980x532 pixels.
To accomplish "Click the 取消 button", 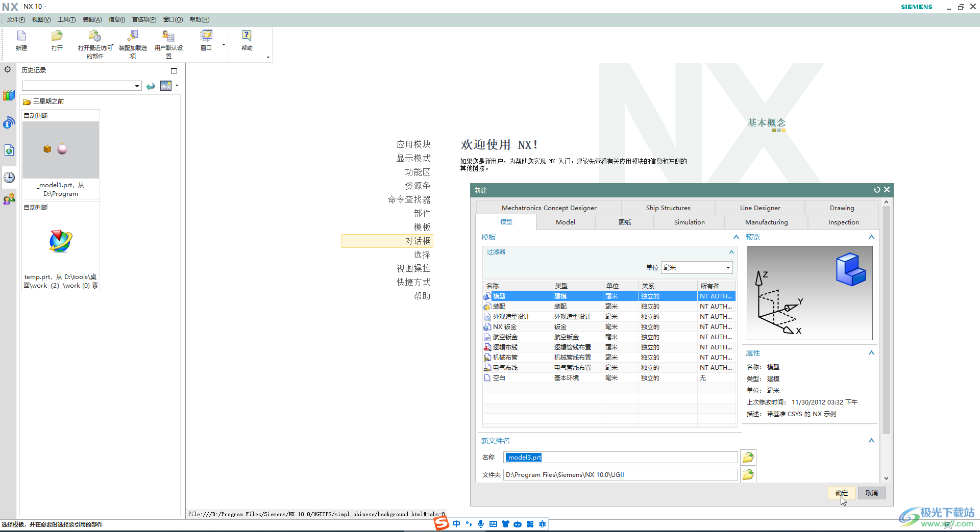I will click(872, 493).
